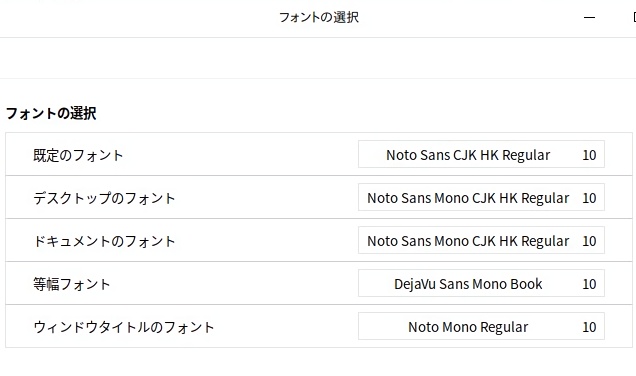Click the デスクトップのフォント row label

point(104,198)
